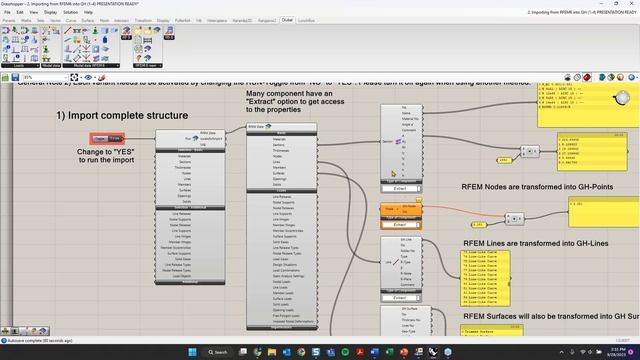Click the list item component feeding section panel
This screenshot has height=360, width=640.
[530, 151]
